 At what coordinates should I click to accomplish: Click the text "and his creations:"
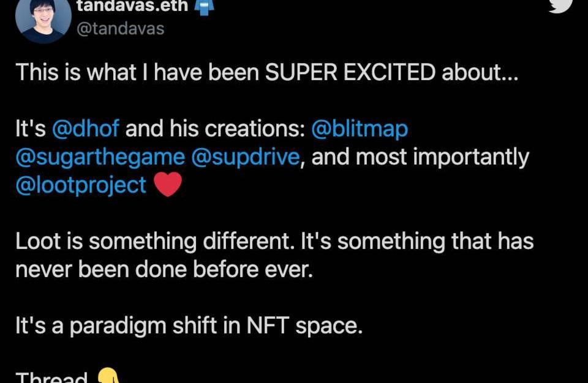tap(216, 129)
